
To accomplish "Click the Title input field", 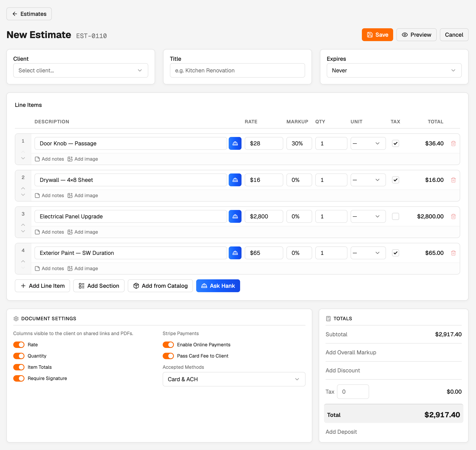I will pyautogui.click(x=237, y=71).
